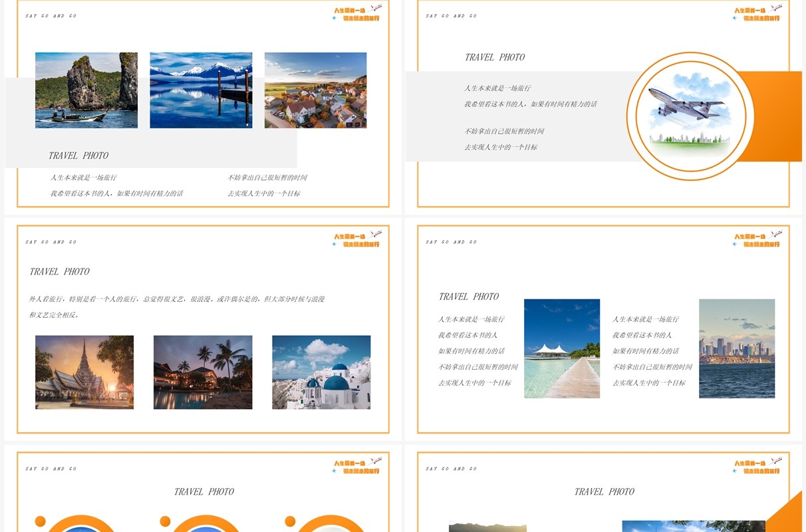806x532 pixels.
Task: Click SAY GO AND GO header on pier photo slide
Action: tap(452, 242)
